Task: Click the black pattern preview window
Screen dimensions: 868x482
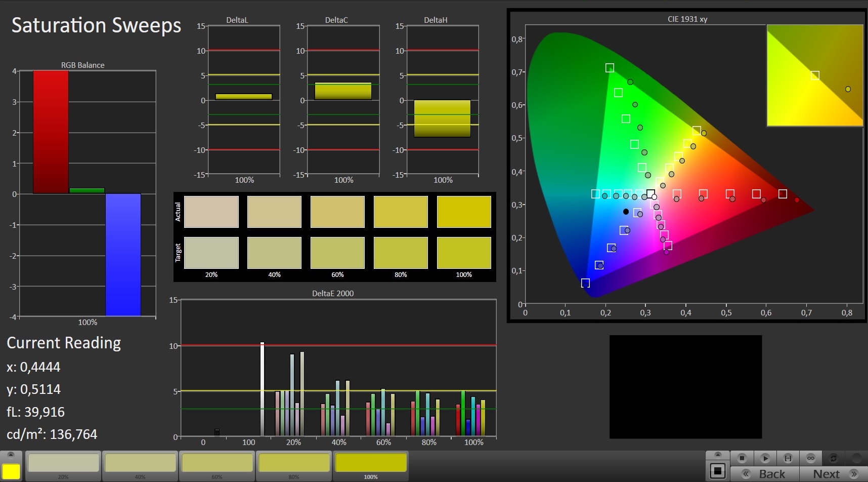Action: [685, 386]
